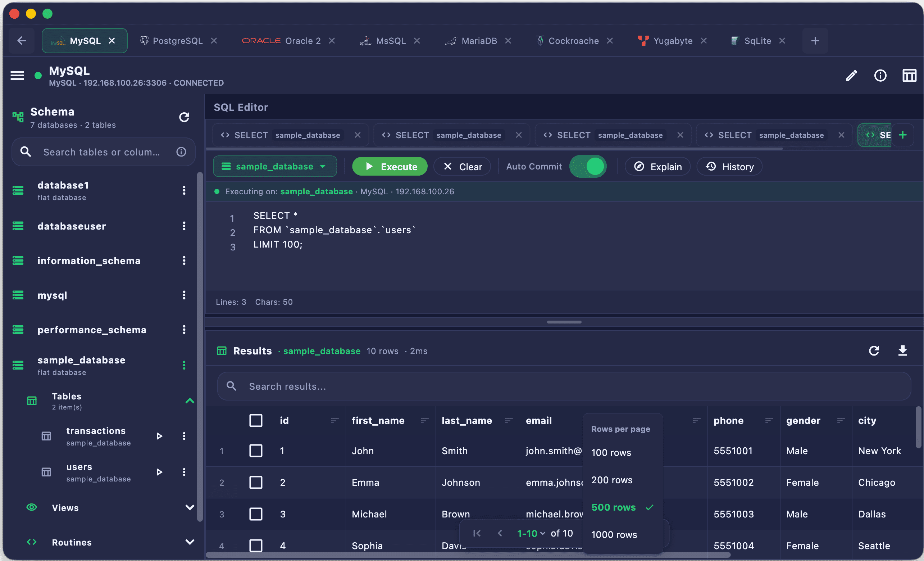The height and width of the screenshot is (561, 924).
Task: Select 200 rows per page
Action: pyautogui.click(x=623, y=480)
